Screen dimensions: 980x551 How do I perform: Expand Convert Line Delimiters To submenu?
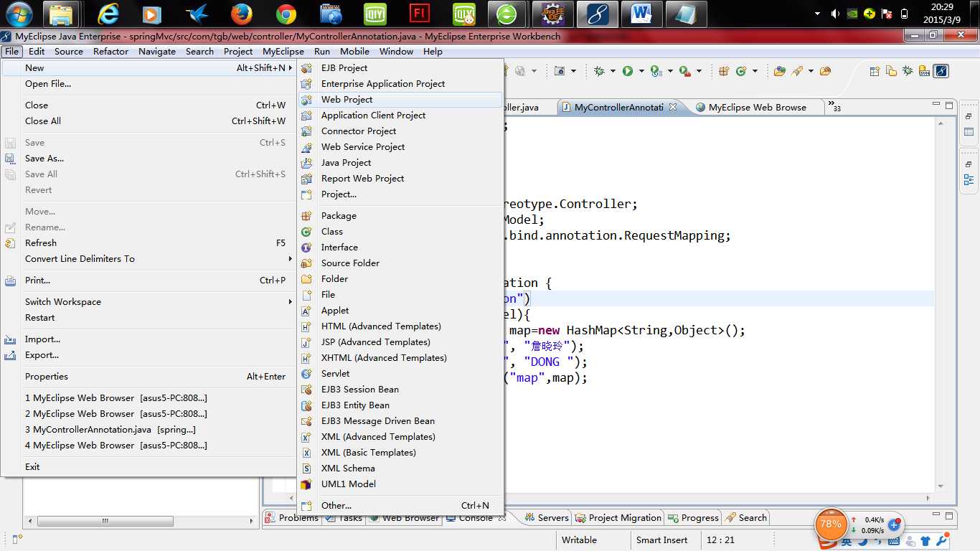tap(150, 259)
